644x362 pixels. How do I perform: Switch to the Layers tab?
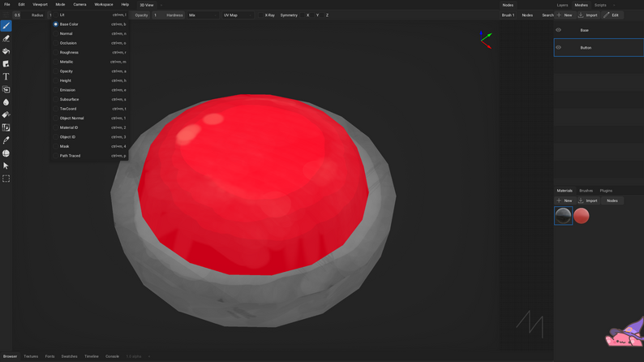point(562,6)
